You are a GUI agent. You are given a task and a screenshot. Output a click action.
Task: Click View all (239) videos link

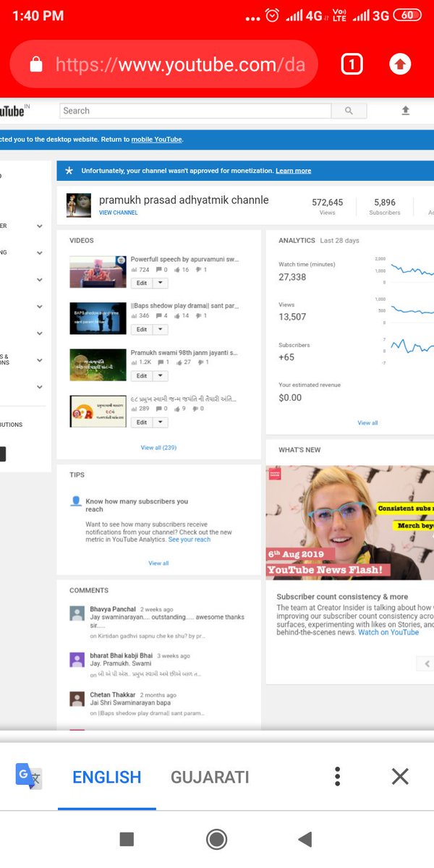pos(158,448)
